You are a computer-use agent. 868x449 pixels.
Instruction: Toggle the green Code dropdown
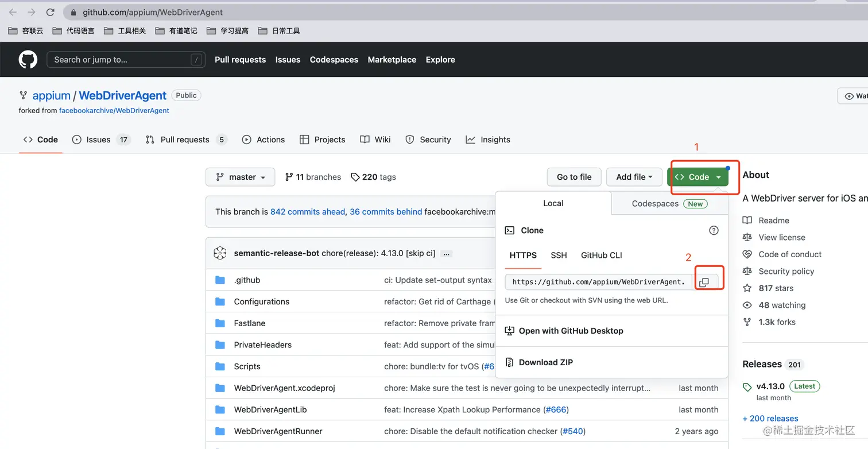point(697,177)
